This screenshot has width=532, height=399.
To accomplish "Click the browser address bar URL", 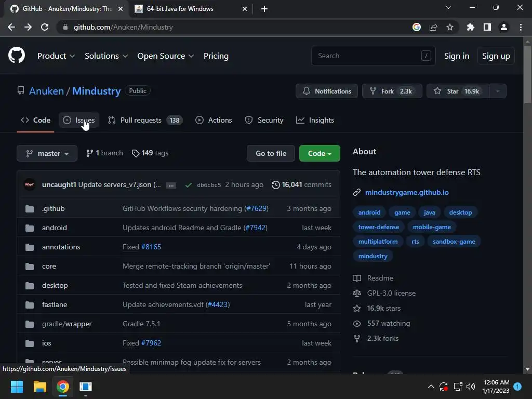I will [x=123, y=27].
